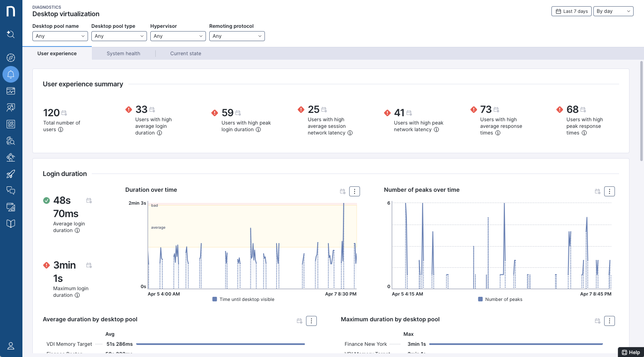Viewport: 644px width, 357px height.
Task: Open the By day granularity dropdown
Action: point(613,11)
